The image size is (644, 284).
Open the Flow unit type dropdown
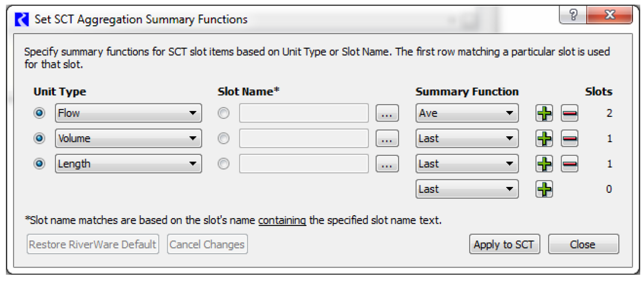coord(128,113)
